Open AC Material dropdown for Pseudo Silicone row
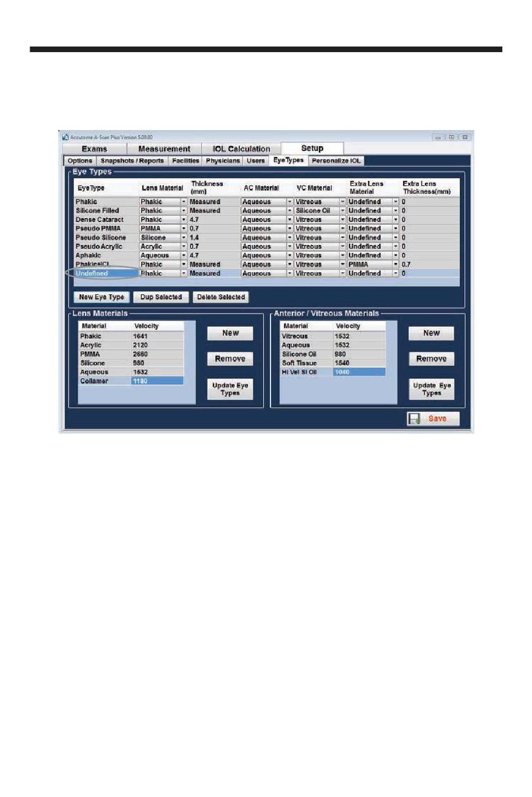 (290, 238)
